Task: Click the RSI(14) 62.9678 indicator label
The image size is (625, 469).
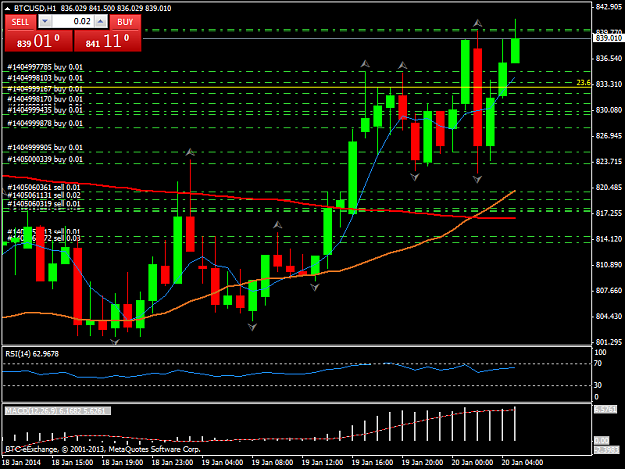Action: click(32, 354)
